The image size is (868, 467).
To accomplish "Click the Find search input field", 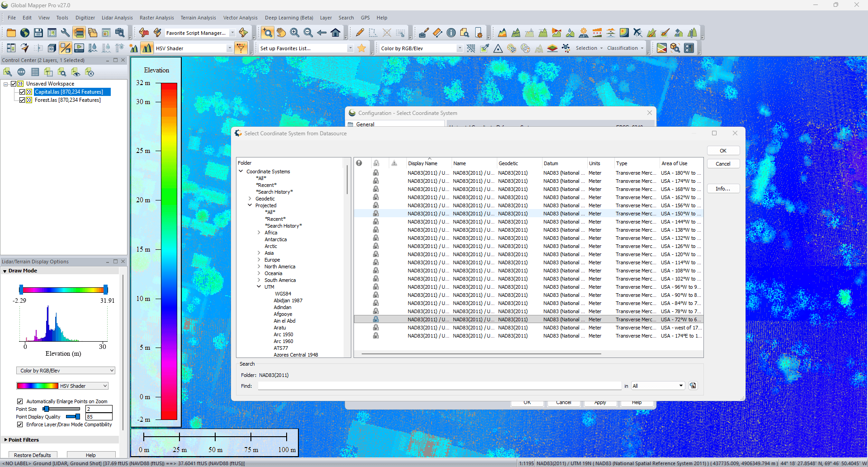I will click(x=439, y=386).
